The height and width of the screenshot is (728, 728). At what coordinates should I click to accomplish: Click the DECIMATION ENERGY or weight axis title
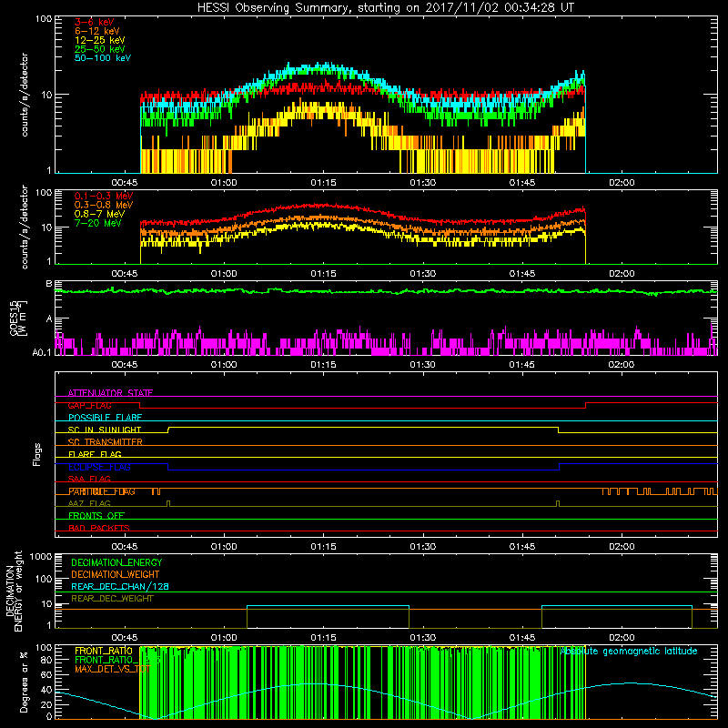click(14, 591)
